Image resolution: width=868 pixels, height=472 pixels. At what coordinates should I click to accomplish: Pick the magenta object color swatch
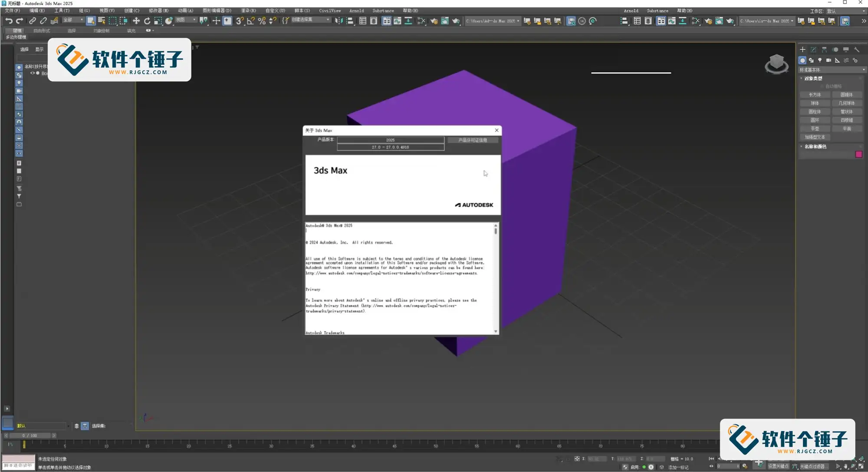(858, 155)
